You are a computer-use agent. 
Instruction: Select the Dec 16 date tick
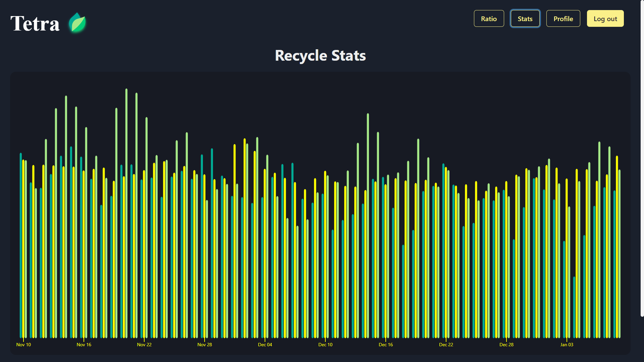point(386,345)
